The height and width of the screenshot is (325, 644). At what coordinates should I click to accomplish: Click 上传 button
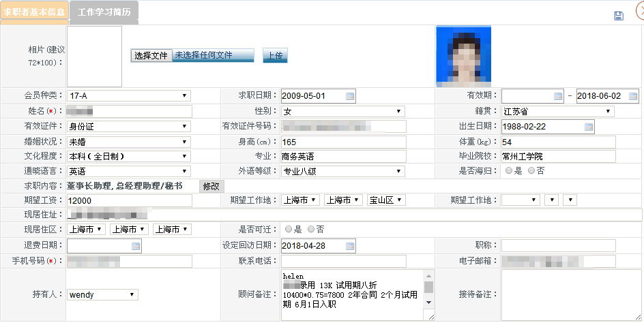[x=275, y=55]
